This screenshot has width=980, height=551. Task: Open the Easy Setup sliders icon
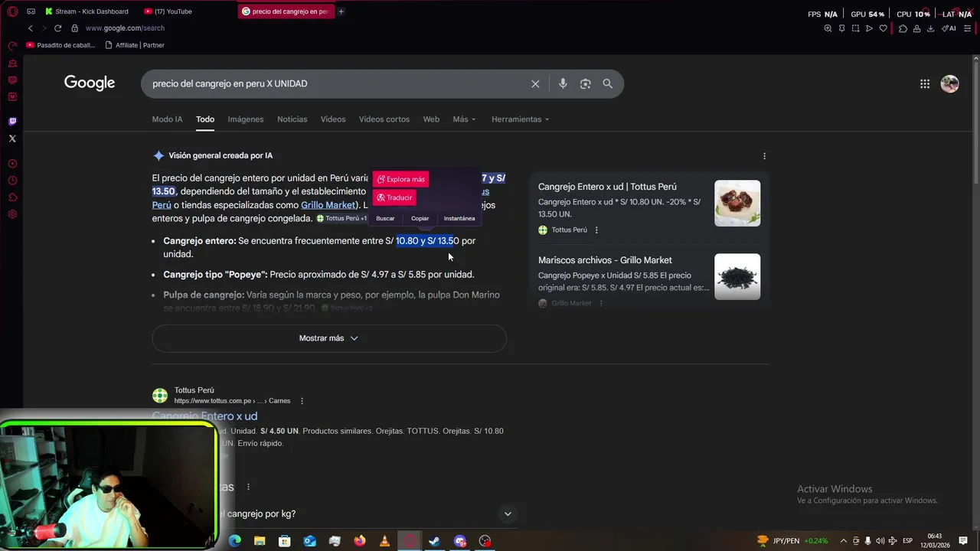click(x=968, y=28)
